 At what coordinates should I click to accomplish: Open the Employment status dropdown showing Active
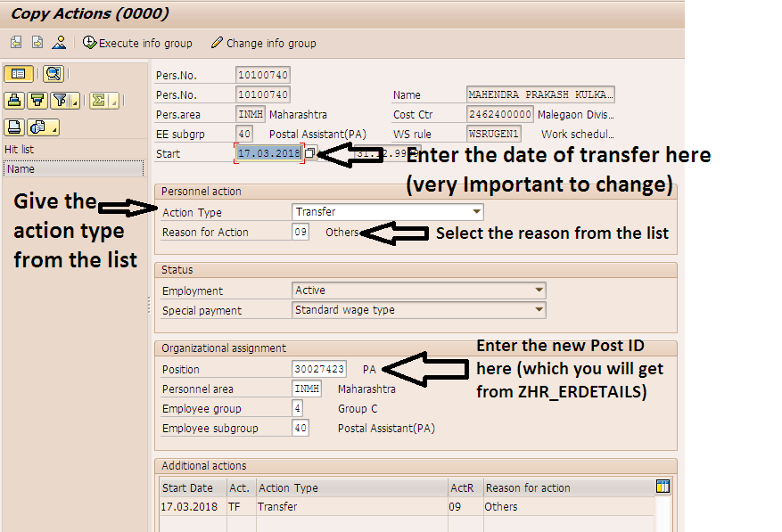pyautogui.click(x=539, y=291)
